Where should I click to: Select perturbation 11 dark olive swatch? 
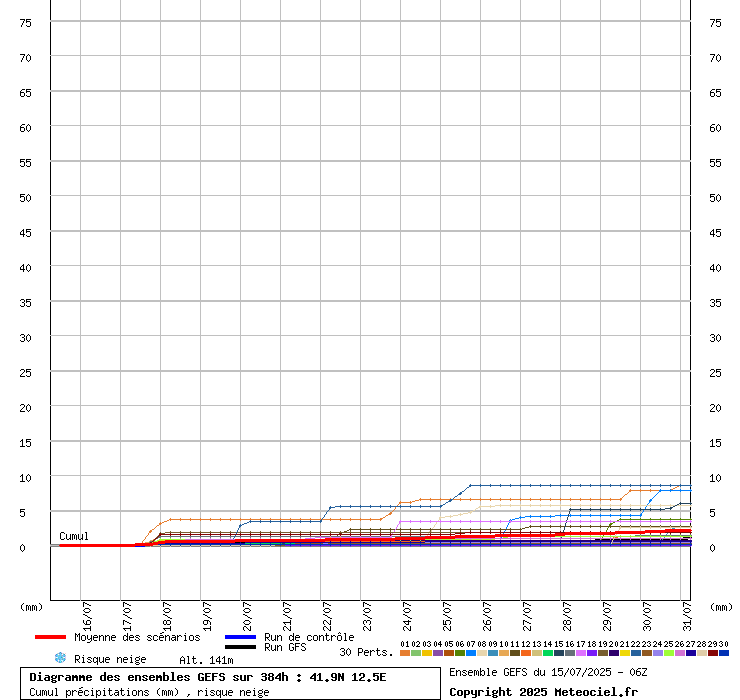point(515,653)
